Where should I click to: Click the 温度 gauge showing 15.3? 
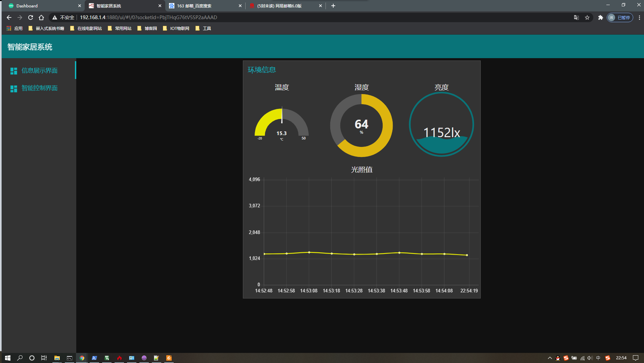pyautogui.click(x=282, y=124)
